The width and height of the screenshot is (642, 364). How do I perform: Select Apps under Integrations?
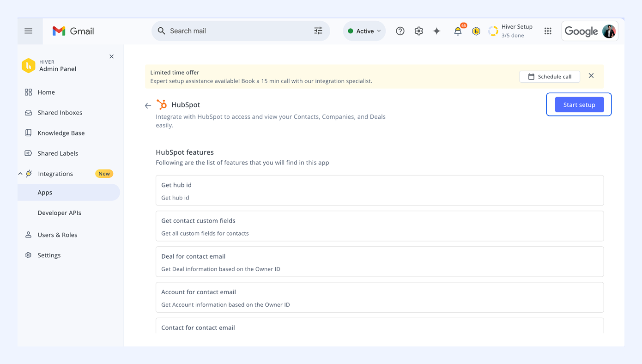tap(69, 192)
